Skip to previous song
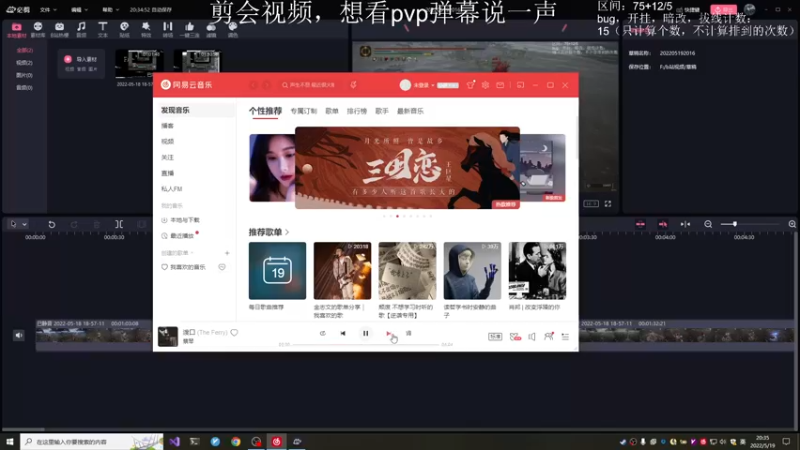The width and height of the screenshot is (800, 450). (x=343, y=333)
